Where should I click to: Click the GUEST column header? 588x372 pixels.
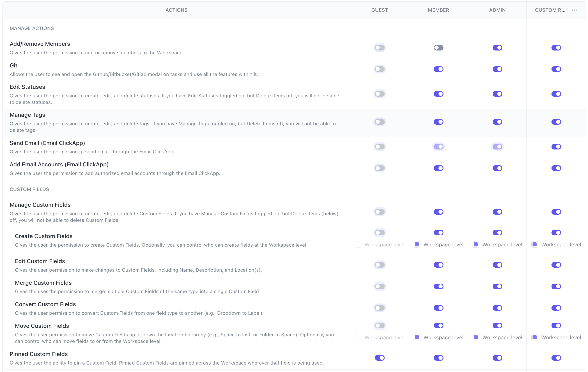[x=379, y=10]
